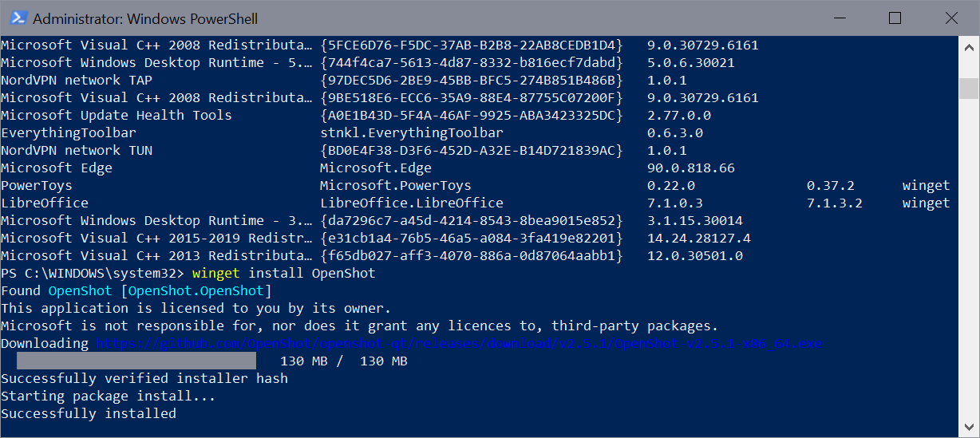Click Update Health Tools version '2.77.0.0'
This screenshot has width=980, height=438.
679,116
